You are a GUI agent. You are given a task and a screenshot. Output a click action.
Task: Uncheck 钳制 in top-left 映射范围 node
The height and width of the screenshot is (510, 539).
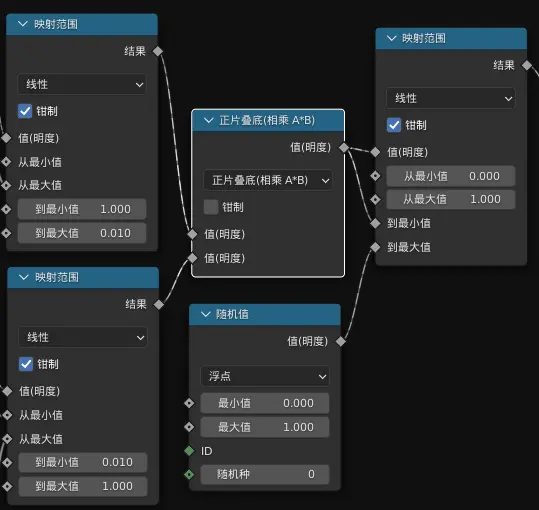point(25,111)
